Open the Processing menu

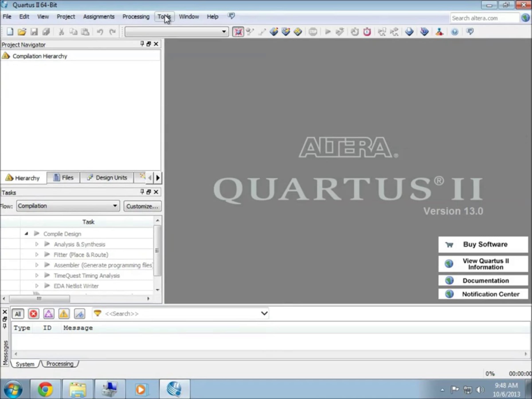[x=136, y=17]
